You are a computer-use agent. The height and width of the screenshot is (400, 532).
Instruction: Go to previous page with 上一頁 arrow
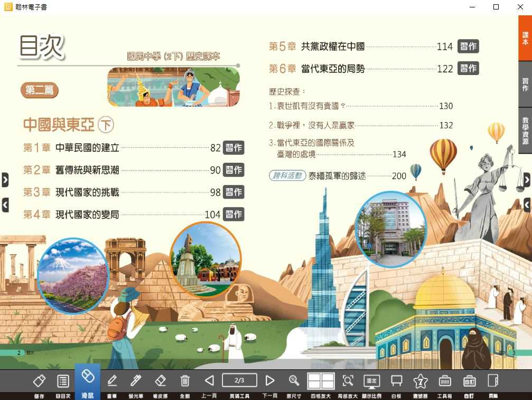coord(209,380)
